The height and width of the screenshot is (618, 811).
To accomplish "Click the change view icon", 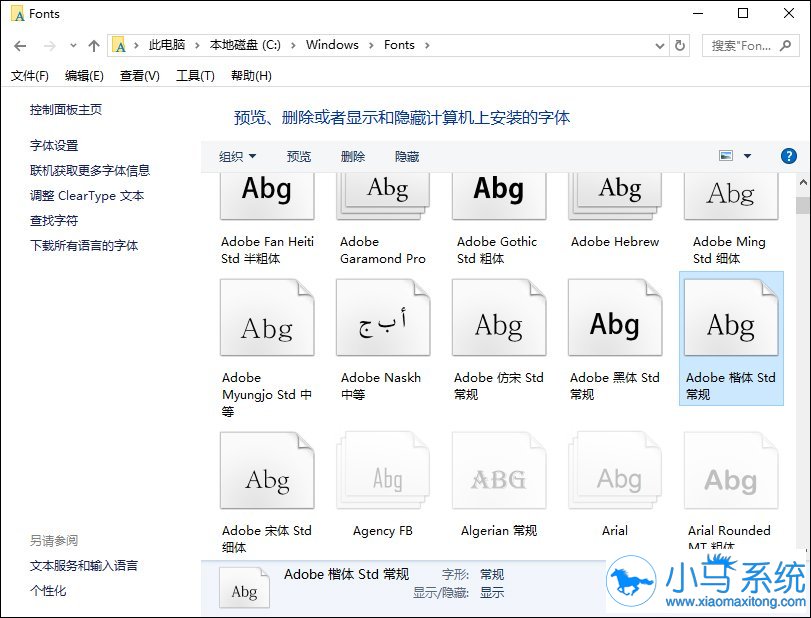I will [726, 156].
